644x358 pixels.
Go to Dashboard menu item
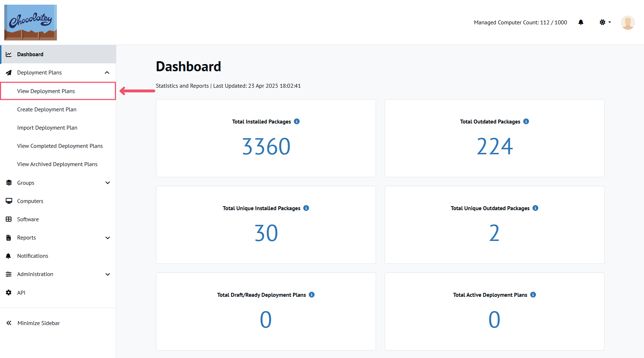[58, 54]
